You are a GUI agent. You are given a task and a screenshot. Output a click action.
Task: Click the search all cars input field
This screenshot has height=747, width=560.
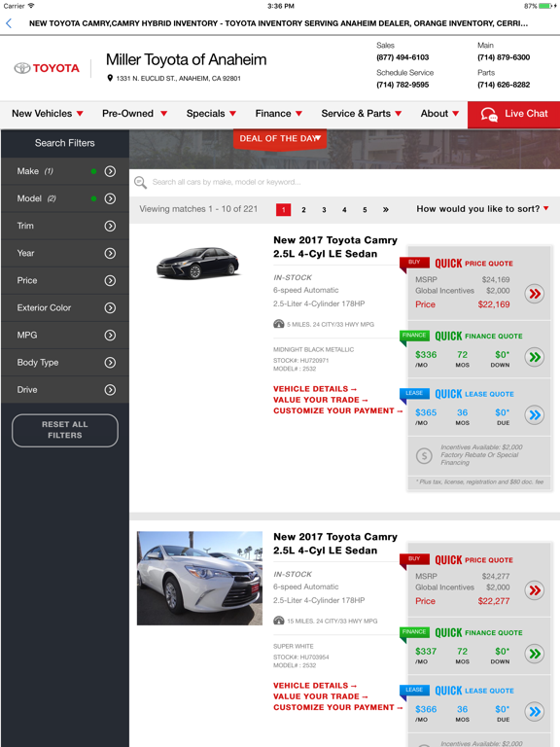[x=345, y=183]
